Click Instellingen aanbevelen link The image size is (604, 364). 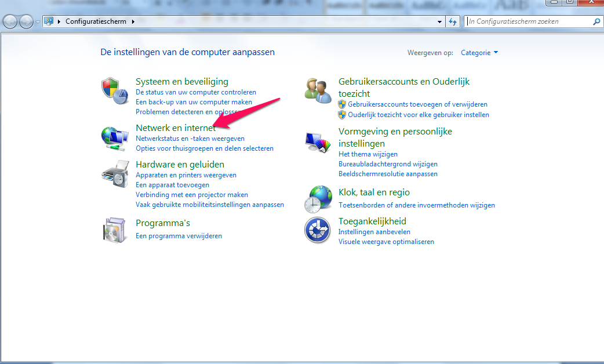coord(374,232)
